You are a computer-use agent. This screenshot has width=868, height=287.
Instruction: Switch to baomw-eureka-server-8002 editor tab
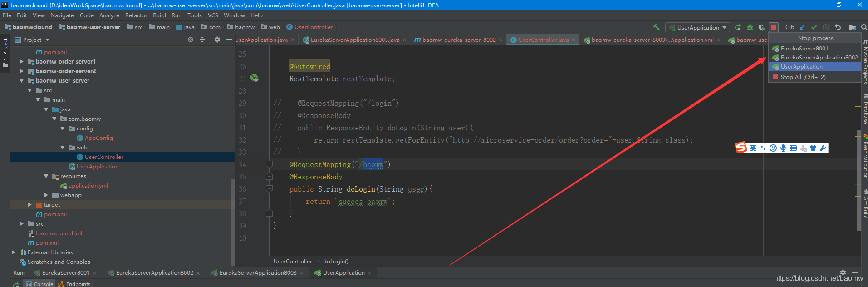[x=459, y=40]
